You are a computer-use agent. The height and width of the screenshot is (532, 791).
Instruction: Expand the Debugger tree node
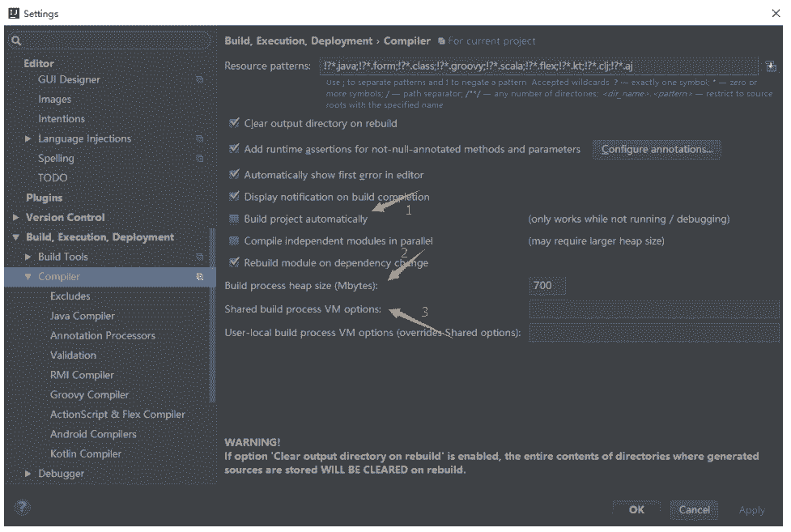[x=29, y=474]
